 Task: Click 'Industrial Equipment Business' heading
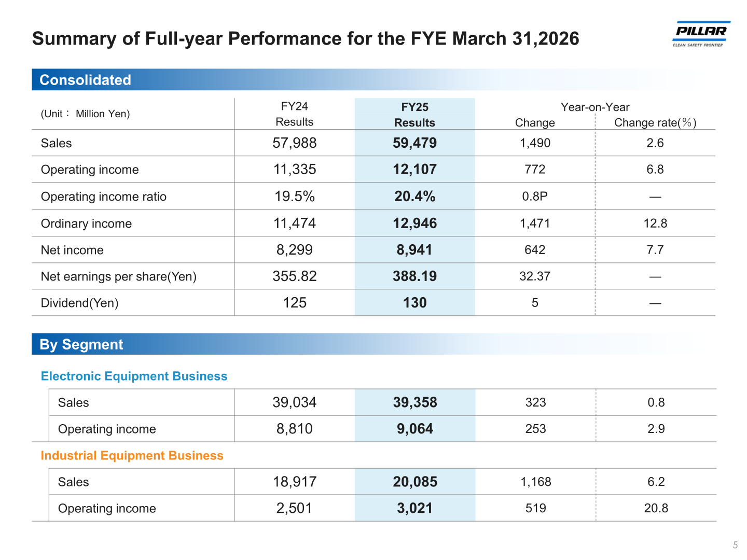coord(132,455)
